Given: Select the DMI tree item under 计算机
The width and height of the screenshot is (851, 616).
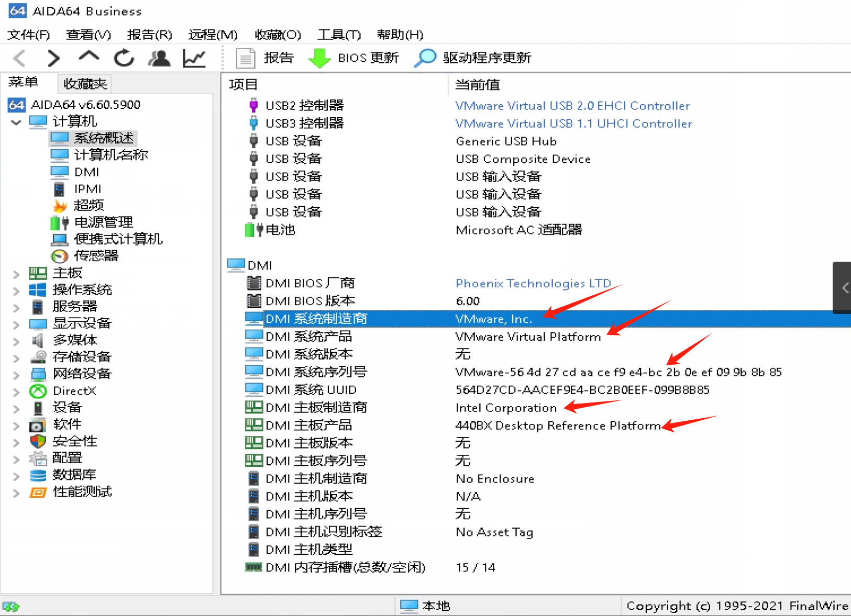Looking at the screenshot, I should [x=86, y=172].
